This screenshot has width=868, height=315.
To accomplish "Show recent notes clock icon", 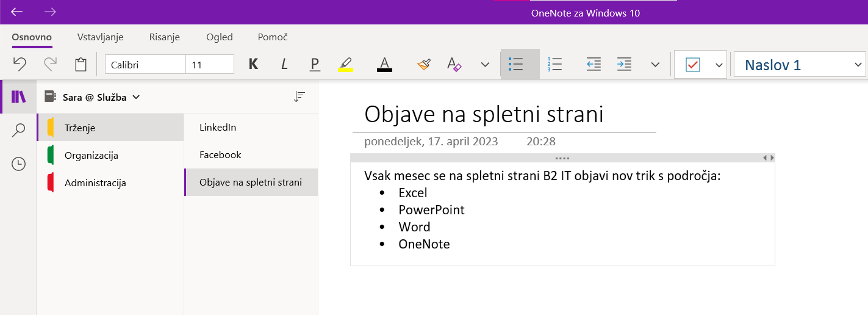I will coord(19,164).
